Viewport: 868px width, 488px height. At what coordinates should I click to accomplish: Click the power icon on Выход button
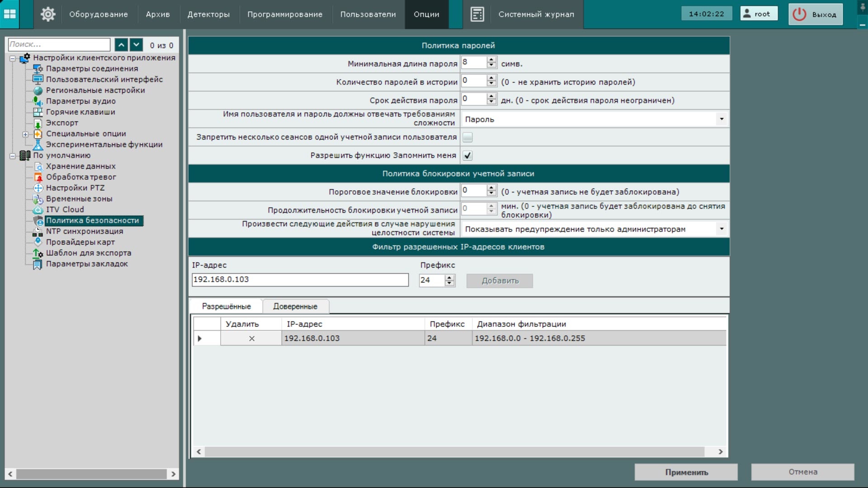click(x=799, y=14)
